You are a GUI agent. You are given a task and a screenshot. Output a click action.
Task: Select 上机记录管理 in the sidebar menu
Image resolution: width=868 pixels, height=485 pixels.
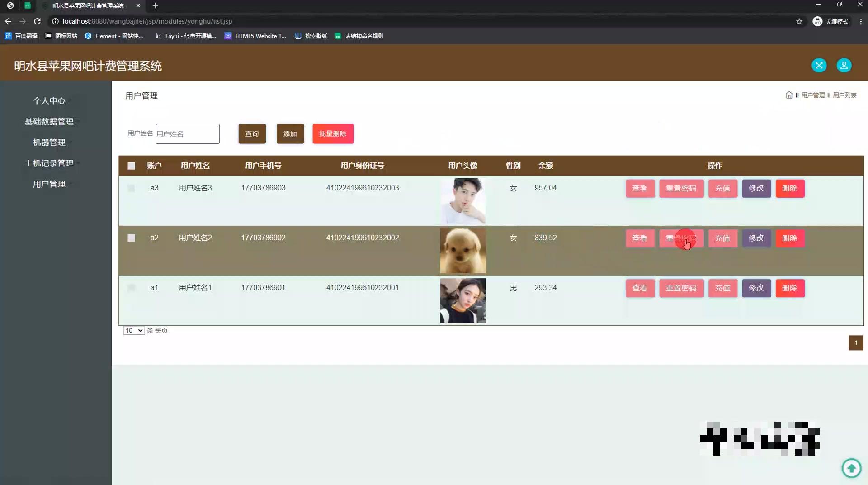(x=49, y=163)
